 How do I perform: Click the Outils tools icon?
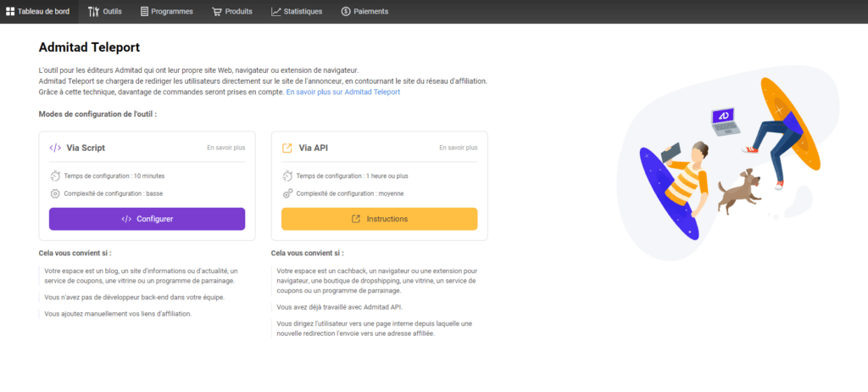(93, 11)
